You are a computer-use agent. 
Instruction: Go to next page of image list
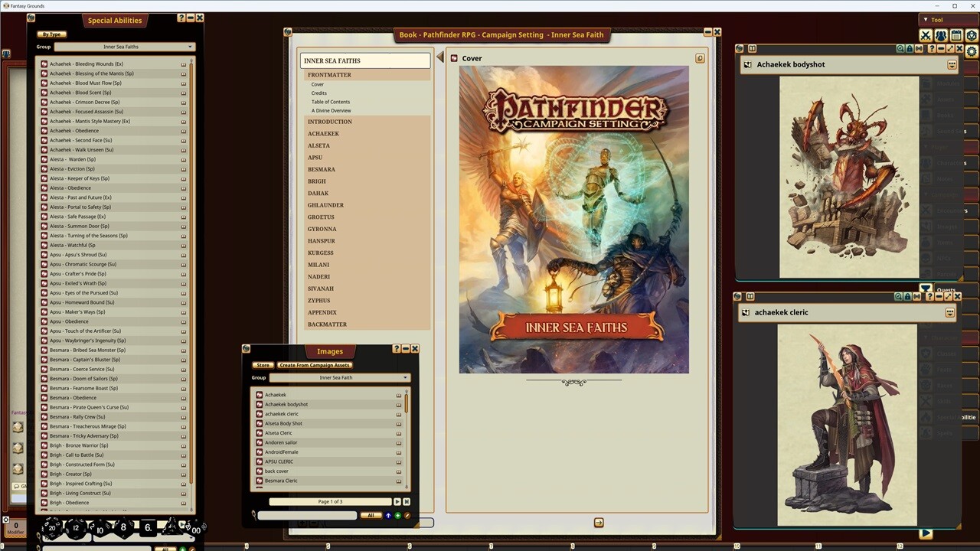click(x=397, y=501)
